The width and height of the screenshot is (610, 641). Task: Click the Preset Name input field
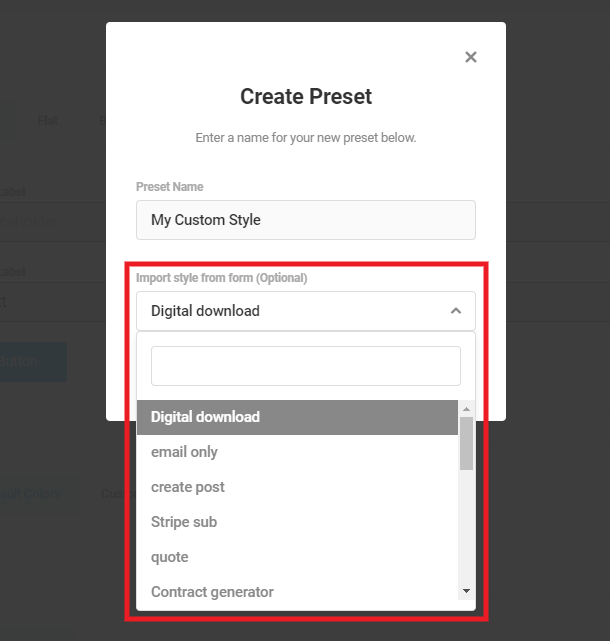tap(305, 220)
